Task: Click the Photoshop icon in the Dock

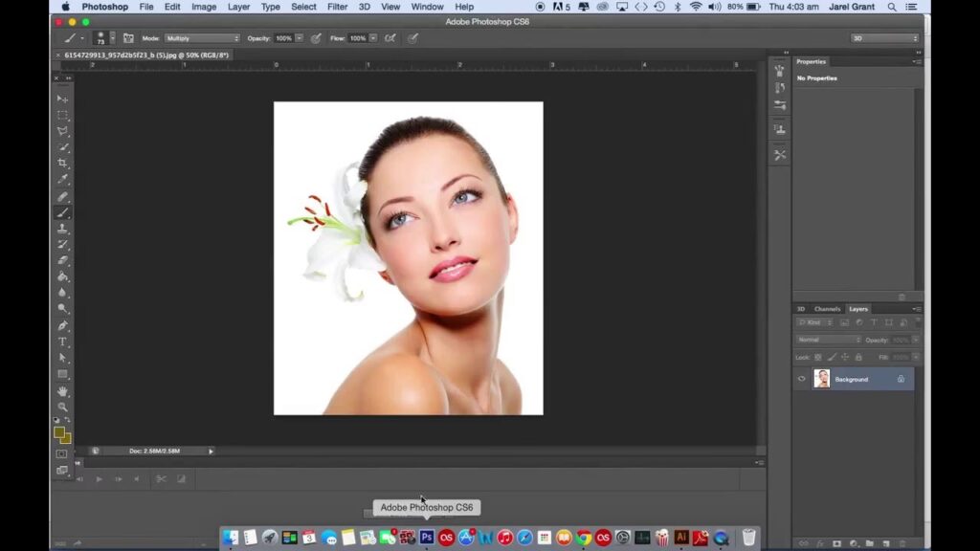Action: [x=426, y=538]
